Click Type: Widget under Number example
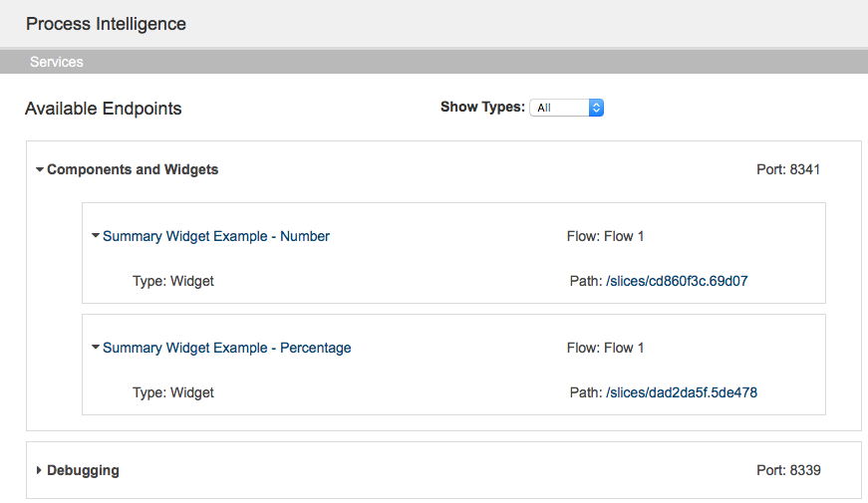 (172, 281)
